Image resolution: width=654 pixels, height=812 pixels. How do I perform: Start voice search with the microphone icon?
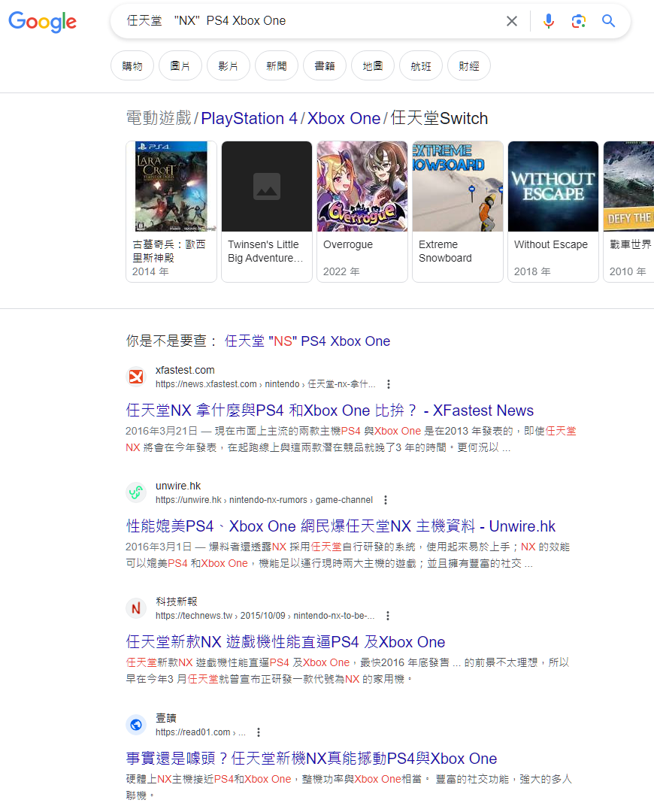[548, 21]
